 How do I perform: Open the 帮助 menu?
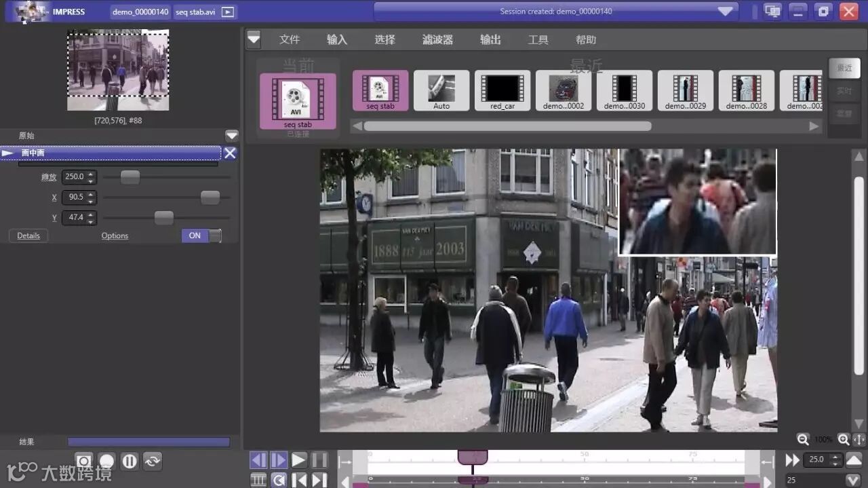(x=585, y=39)
